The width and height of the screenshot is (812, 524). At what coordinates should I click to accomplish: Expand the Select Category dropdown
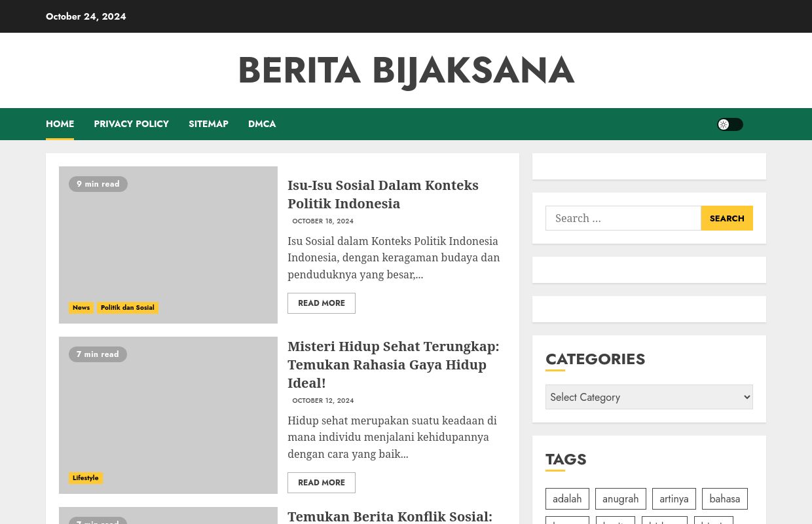tap(649, 397)
